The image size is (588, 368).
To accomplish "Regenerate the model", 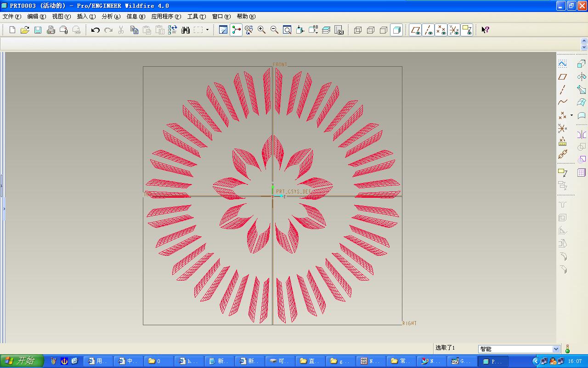I will click(173, 30).
